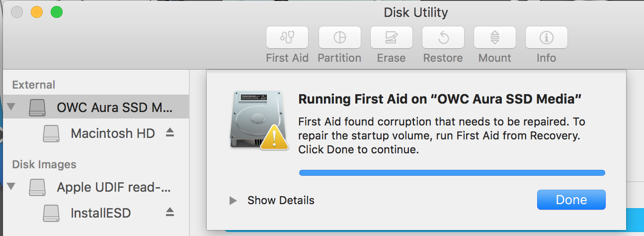Screen dimensions: 644x236
Task: Click the First Aid stethoscope icon
Action: point(287,37)
